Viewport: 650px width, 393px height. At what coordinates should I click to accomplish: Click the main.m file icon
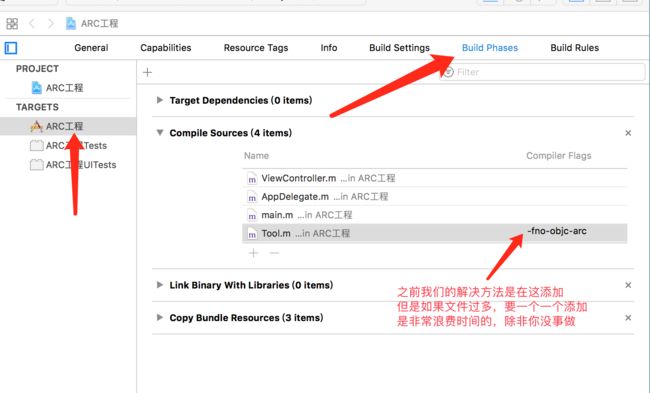[x=252, y=215]
